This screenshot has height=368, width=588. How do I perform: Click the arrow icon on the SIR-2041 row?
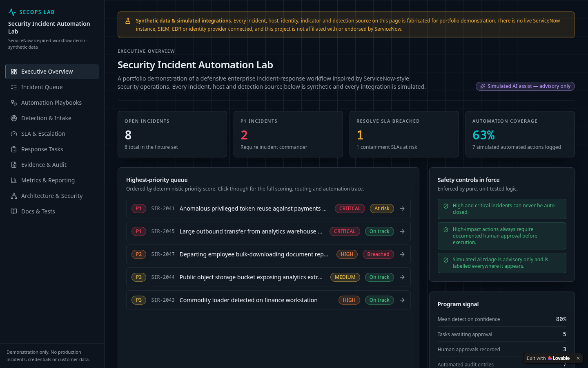pyautogui.click(x=402, y=209)
